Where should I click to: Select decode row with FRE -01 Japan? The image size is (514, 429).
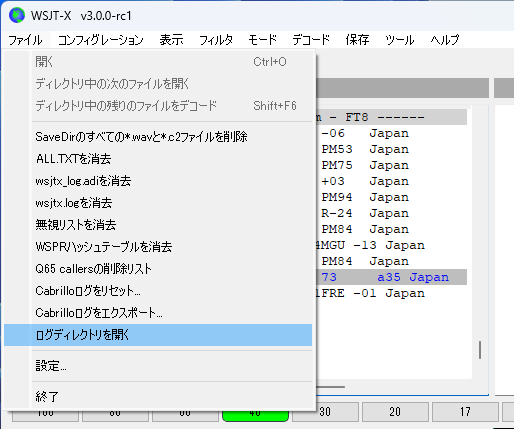point(392,293)
